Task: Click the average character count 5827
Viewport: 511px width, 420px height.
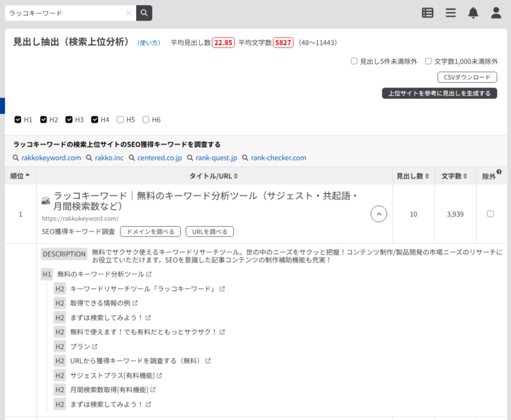Action: click(283, 43)
